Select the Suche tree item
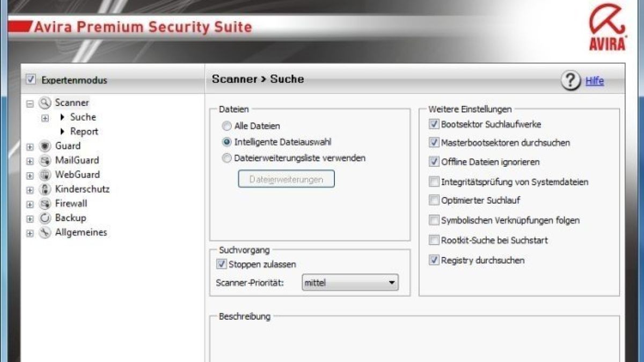The image size is (644, 362). [83, 117]
